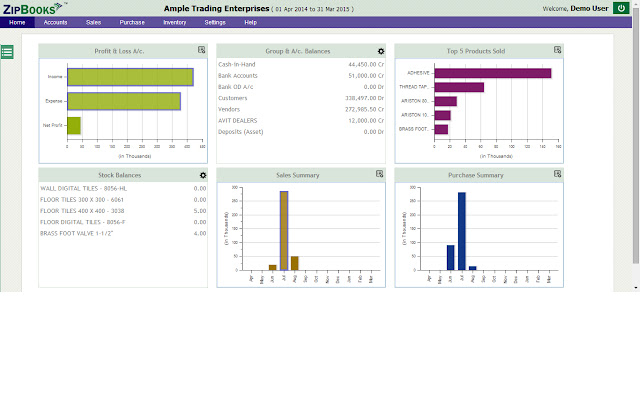Open Group & A/c. Balances settings gear
The width and height of the screenshot is (640, 400).
point(380,50)
